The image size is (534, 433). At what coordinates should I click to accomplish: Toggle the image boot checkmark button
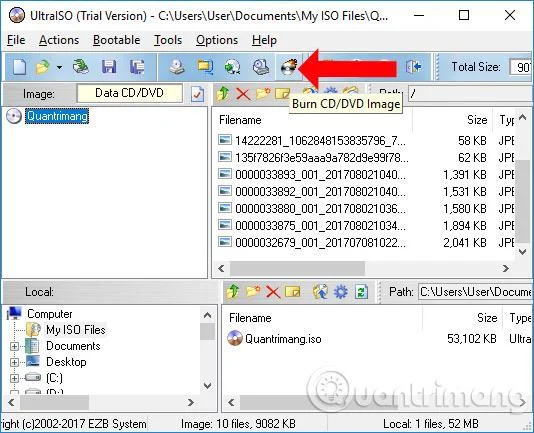click(x=197, y=94)
